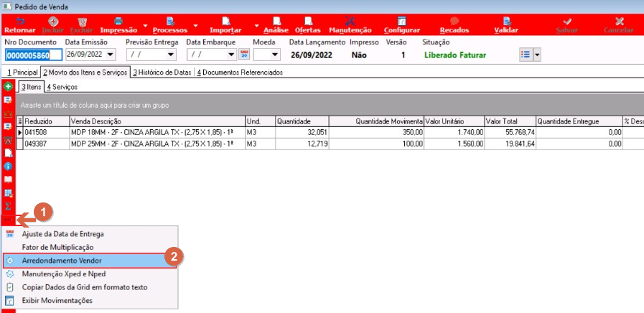644x313 pixels.
Task: Choose Exibir Movimentações menu item
Action: click(x=90, y=300)
